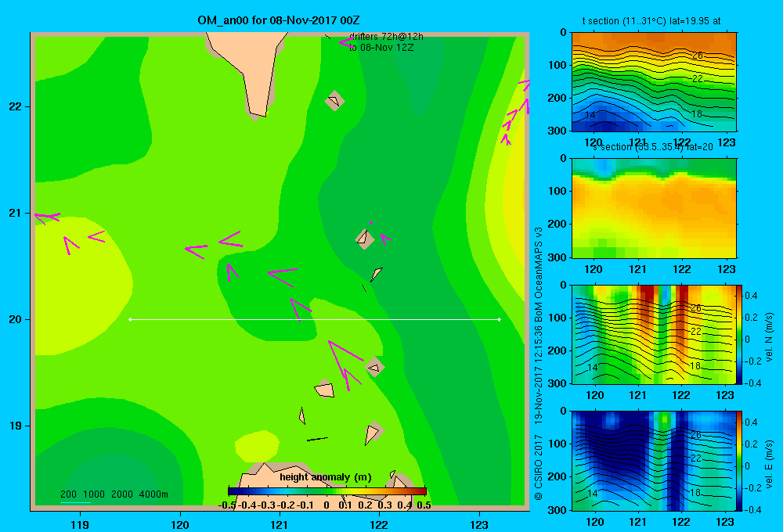The width and height of the screenshot is (783, 532).
Task: Click the west endpoint of the white section line
Action: point(130,319)
